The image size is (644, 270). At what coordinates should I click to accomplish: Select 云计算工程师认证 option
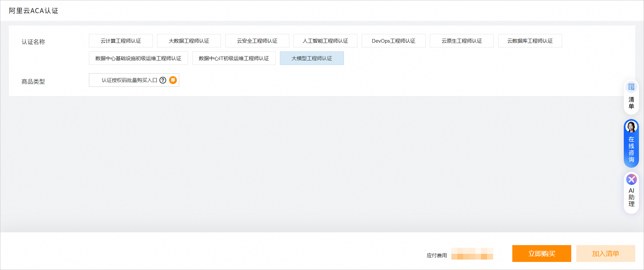point(121,41)
